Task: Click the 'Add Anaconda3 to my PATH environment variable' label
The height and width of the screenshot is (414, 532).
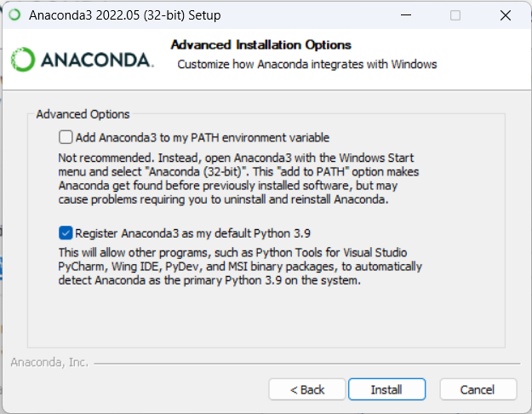Action: coord(203,137)
